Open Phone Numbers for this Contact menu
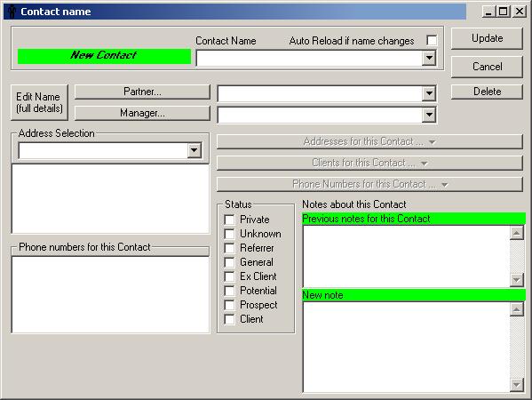Viewport: 532px width, 400px height. coord(369,184)
